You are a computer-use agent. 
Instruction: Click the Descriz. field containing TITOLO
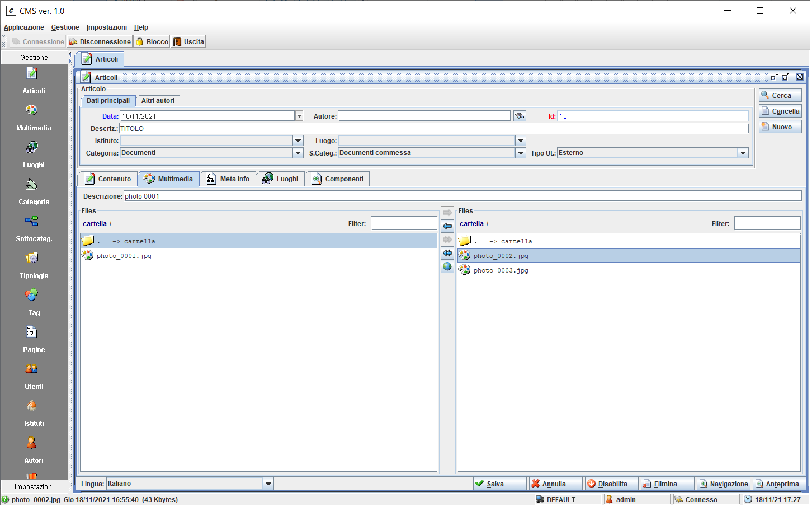pyautogui.click(x=434, y=128)
